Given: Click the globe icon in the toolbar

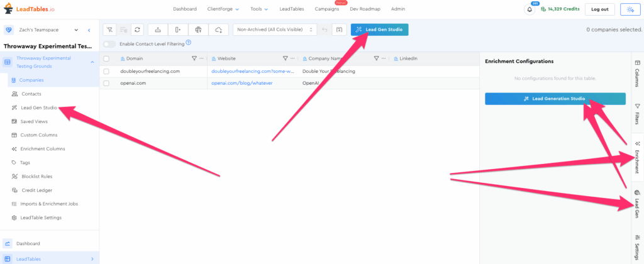Looking at the screenshot, I should (x=198, y=30).
